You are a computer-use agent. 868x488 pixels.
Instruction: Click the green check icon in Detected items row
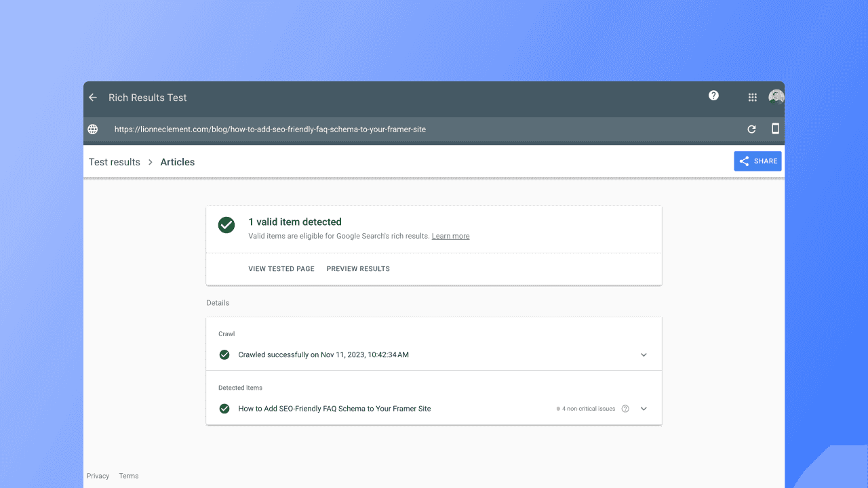point(224,409)
